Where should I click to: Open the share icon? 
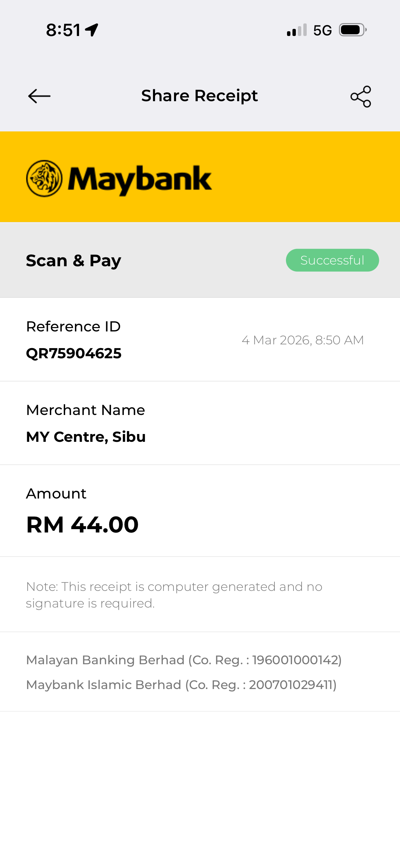(x=361, y=96)
